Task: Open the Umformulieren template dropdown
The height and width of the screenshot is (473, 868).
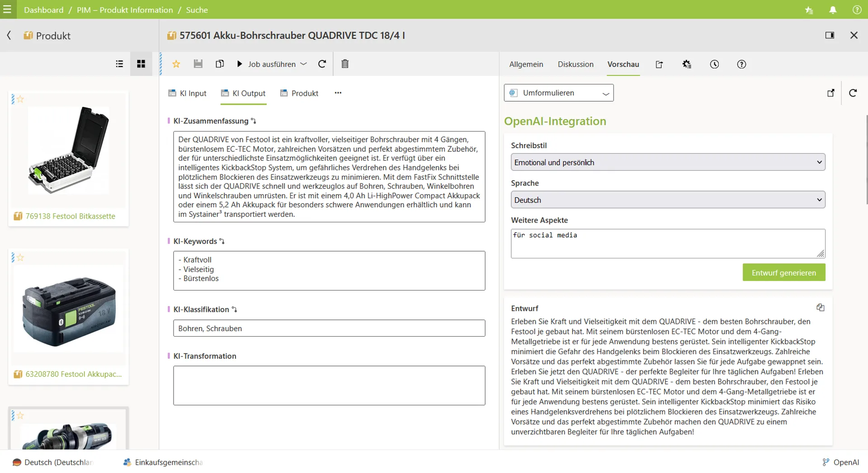Action: [559, 93]
